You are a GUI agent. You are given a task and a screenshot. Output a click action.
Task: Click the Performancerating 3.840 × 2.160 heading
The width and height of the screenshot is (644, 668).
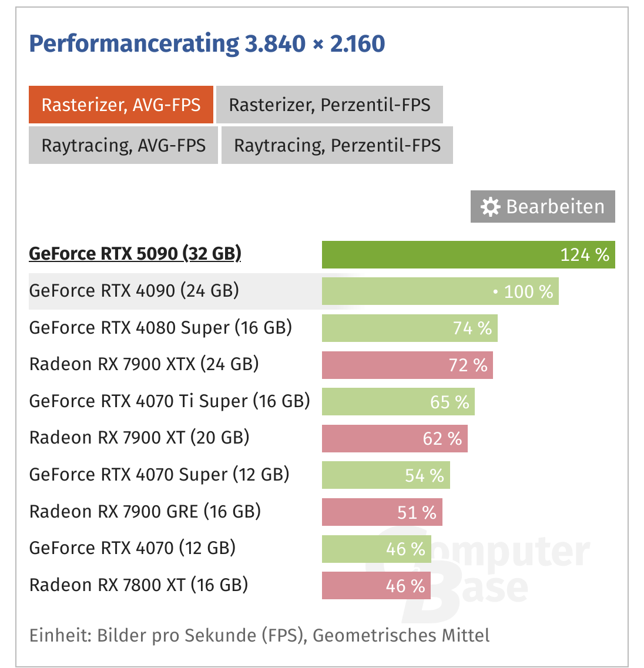click(x=207, y=43)
